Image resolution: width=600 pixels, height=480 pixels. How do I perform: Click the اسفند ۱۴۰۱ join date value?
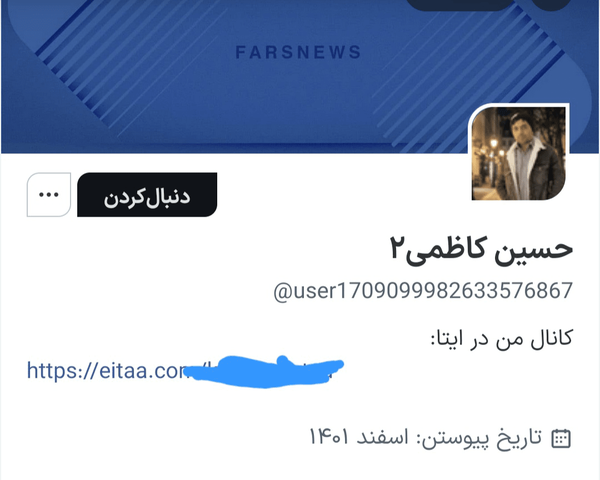coord(359,438)
